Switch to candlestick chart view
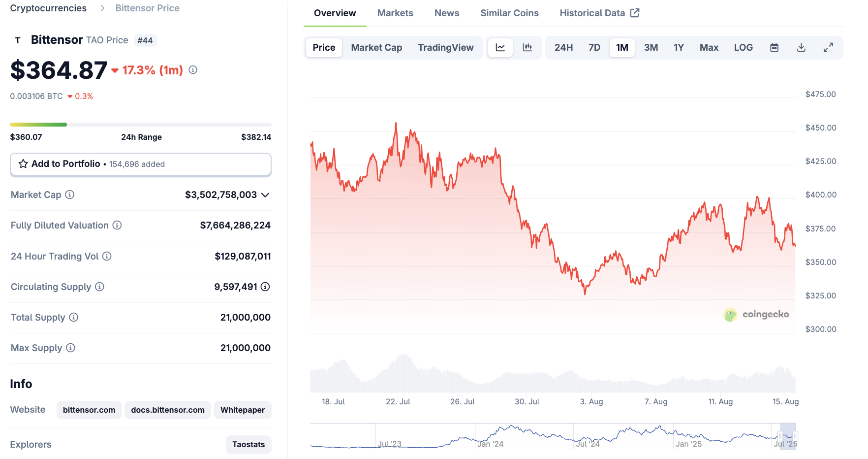This screenshot has height=459, width=868. [528, 47]
